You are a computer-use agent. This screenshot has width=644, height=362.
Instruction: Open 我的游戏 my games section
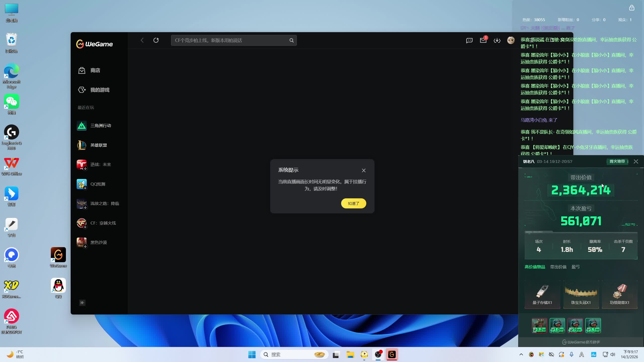point(100,90)
